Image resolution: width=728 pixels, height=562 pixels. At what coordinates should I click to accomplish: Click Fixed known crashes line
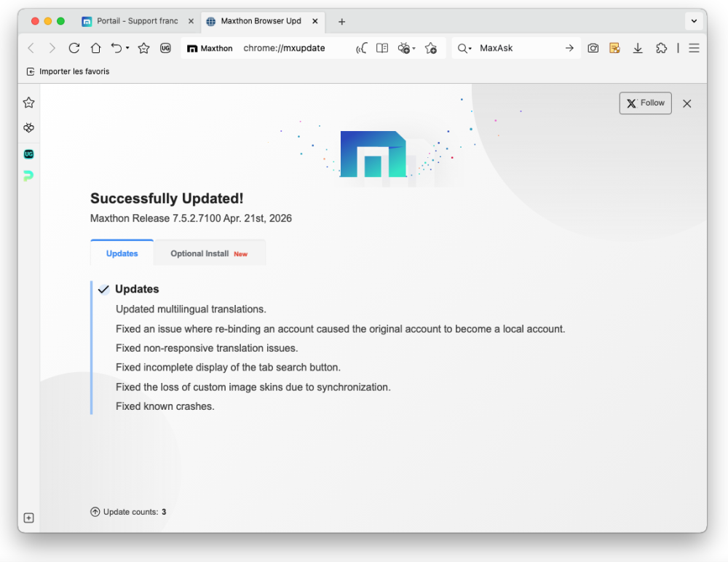165,406
